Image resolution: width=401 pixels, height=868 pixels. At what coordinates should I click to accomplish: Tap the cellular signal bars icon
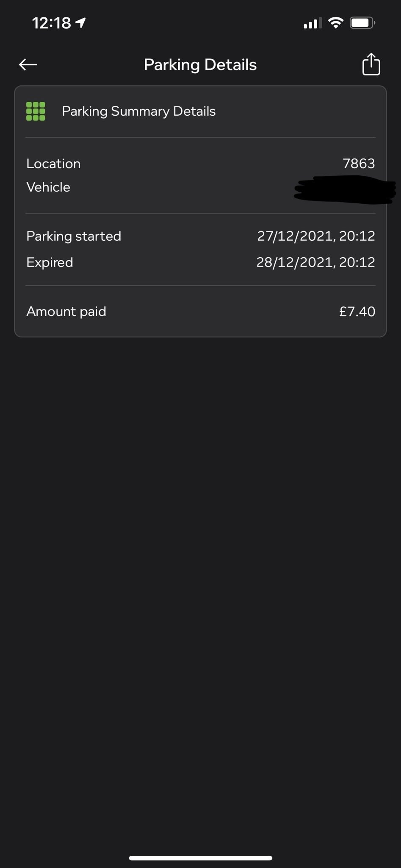coord(312,23)
